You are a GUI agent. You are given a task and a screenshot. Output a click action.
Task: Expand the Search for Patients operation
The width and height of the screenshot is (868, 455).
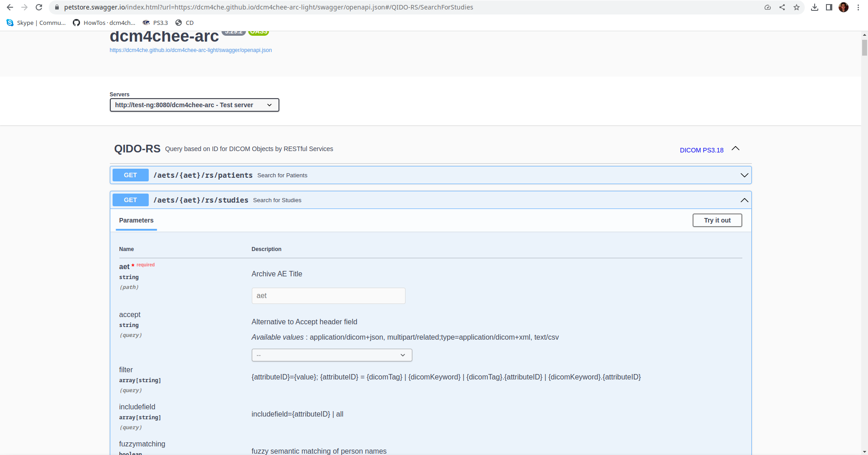point(744,175)
